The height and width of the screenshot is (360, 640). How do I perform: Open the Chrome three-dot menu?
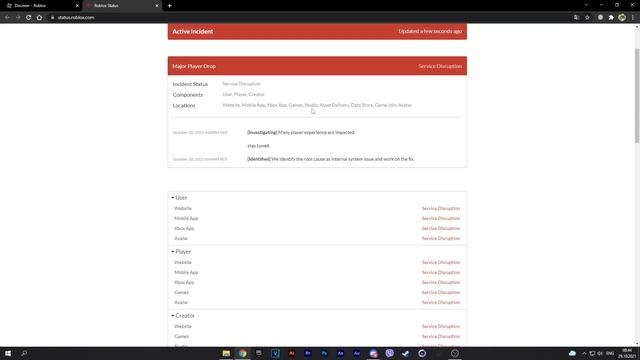pyautogui.click(x=633, y=18)
